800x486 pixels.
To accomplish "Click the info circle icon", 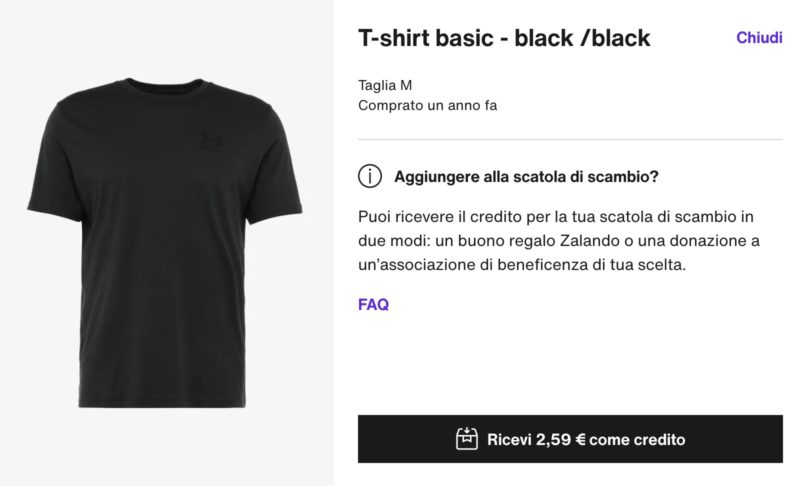I will (370, 177).
